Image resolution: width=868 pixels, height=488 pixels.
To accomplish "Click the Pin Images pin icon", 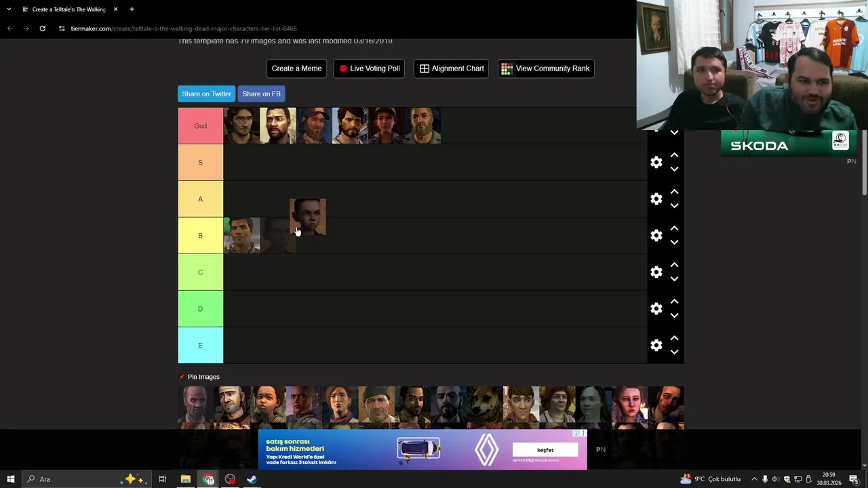I will (x=181, y=377).
